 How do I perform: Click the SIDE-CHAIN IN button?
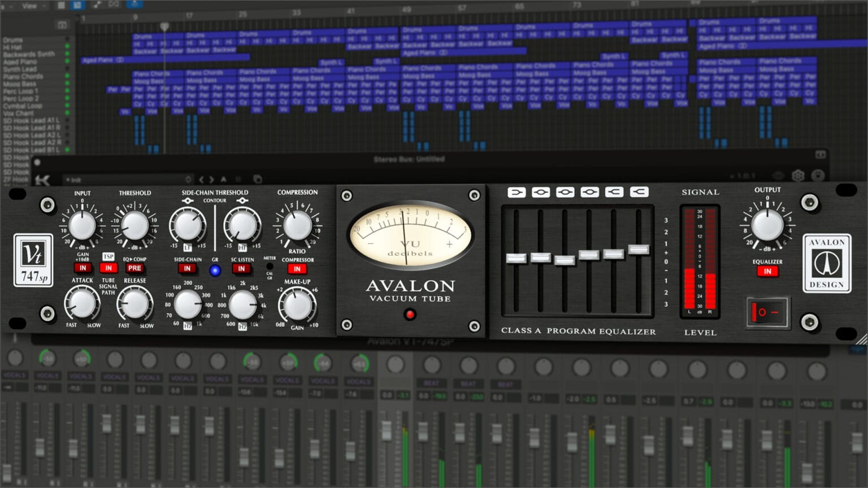(186, 269)
